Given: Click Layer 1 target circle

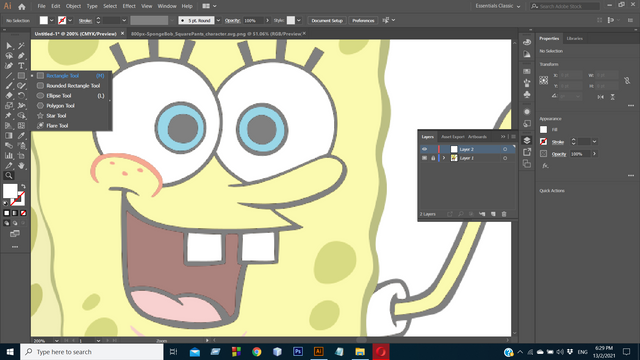Looking at the screenshot, I should (x=505, y=158).
